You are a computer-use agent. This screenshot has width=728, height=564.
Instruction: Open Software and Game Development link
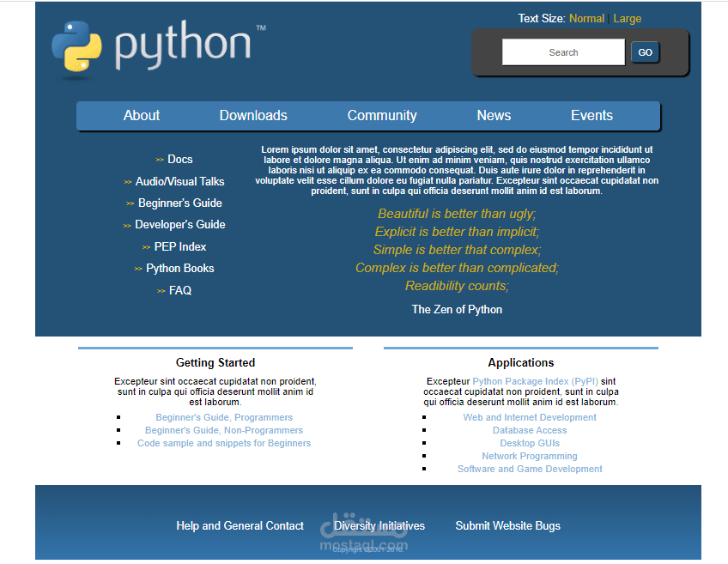click(530, 469)
